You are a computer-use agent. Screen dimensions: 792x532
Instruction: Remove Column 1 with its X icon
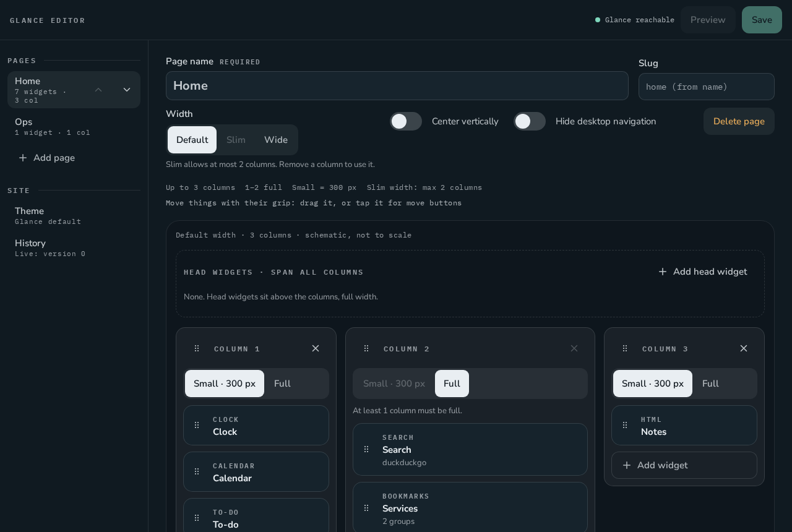316,348
